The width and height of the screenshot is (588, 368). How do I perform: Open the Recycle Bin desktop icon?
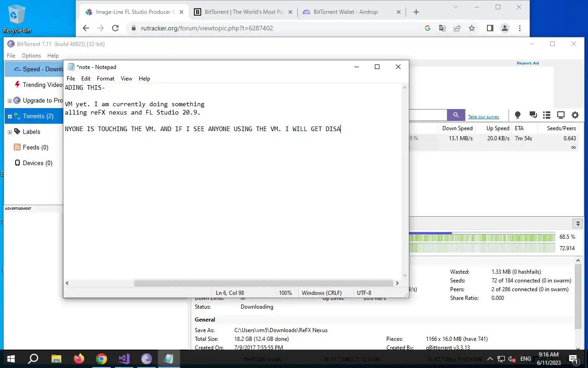pos(17,18)
